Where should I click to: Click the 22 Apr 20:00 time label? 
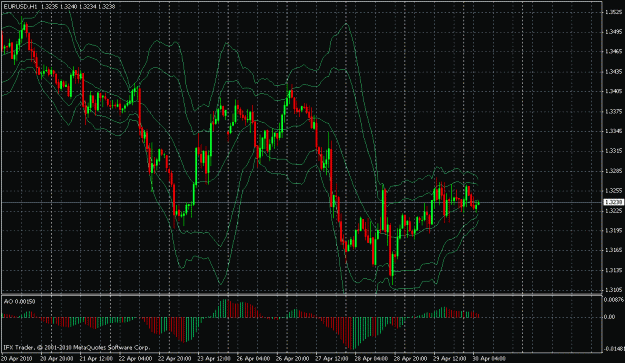(175, 359)
